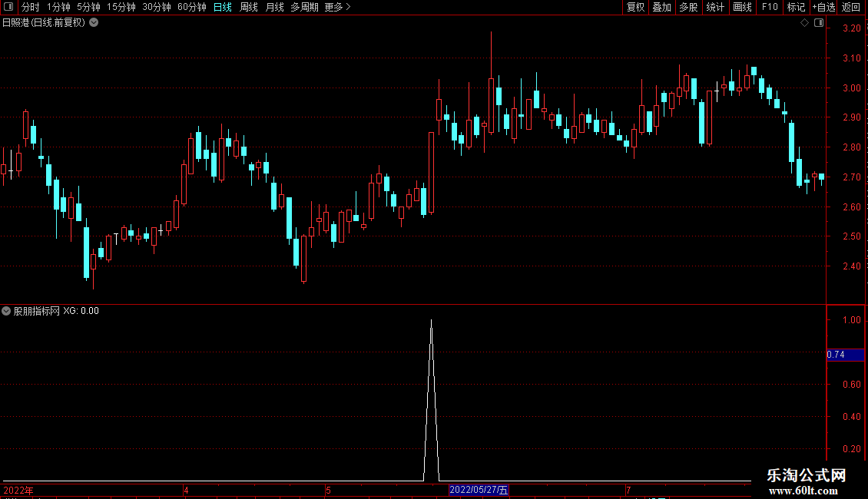Click 返回 to go back
This screenshot has height=499, width=868.
click(851, 7)
